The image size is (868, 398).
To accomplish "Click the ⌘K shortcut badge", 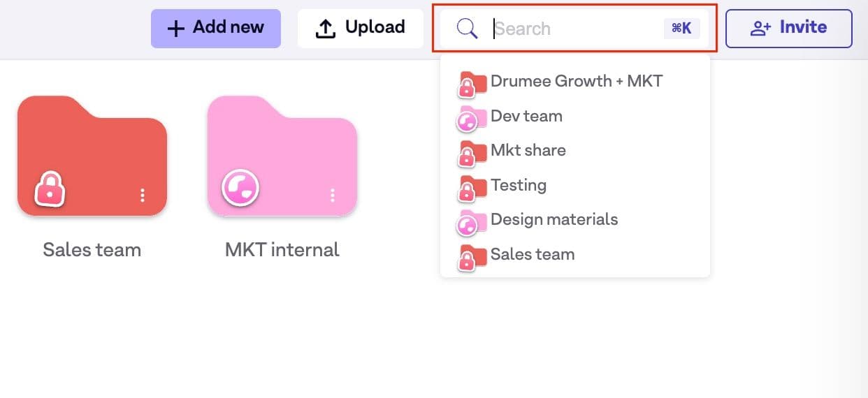I will tap(681, 29).
